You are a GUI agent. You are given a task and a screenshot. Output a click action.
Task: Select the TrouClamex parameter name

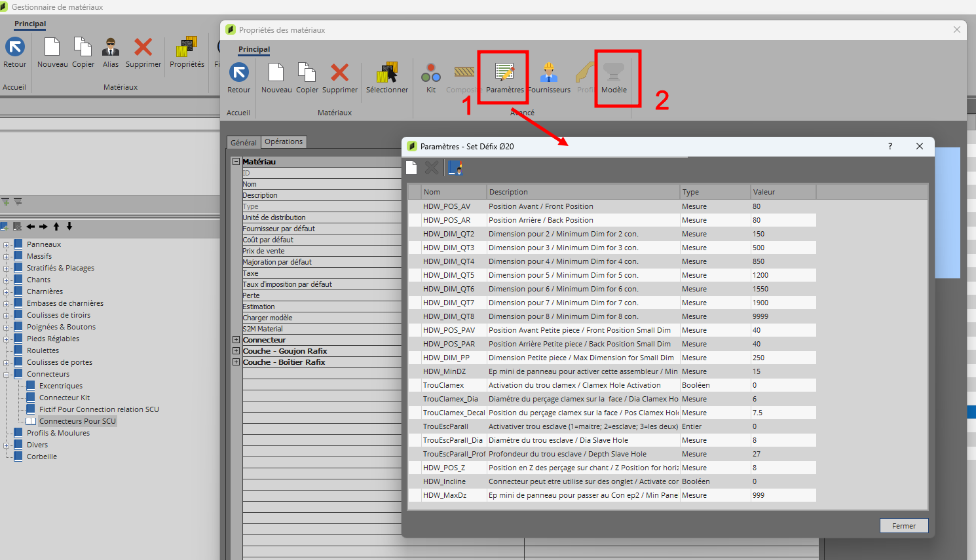443,385
